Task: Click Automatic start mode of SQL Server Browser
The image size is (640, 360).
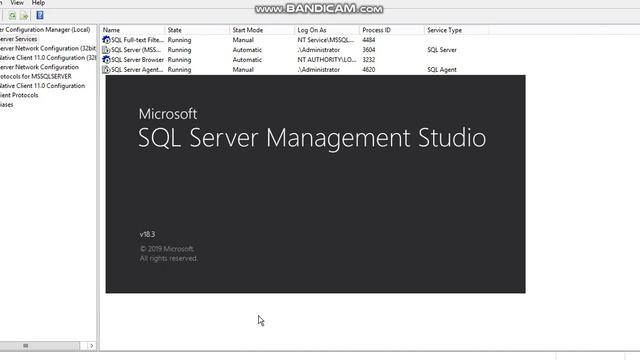Action: coord(247,60)
